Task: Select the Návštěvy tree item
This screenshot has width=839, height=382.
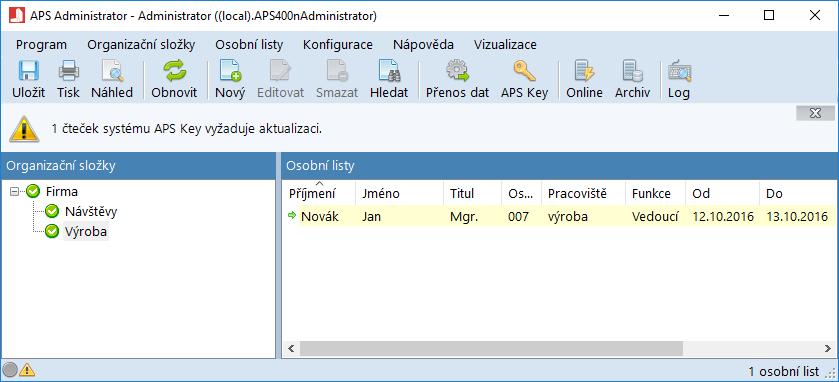Action: [91, 211]
